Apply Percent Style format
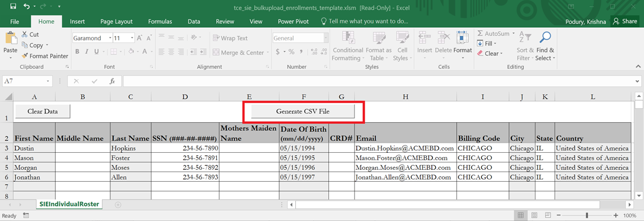Image resolution: width=644 pixels, height=221 pixels. [x=291, y=52]
